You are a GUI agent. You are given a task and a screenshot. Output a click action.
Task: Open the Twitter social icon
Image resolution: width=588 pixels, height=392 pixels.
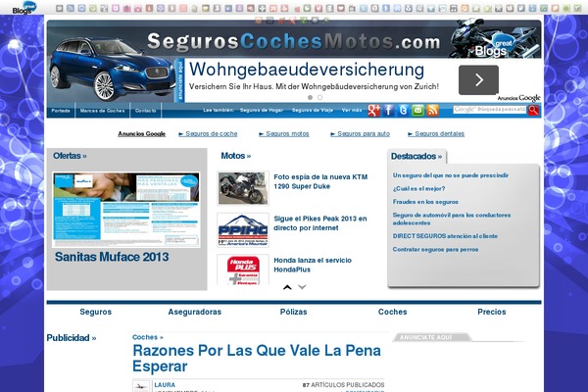tap(403, 111)
